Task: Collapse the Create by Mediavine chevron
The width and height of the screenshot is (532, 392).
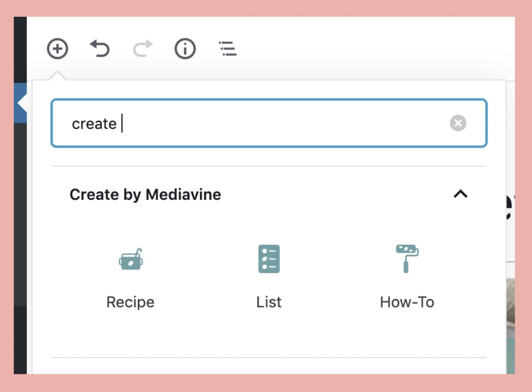Action: pos(460,194)
